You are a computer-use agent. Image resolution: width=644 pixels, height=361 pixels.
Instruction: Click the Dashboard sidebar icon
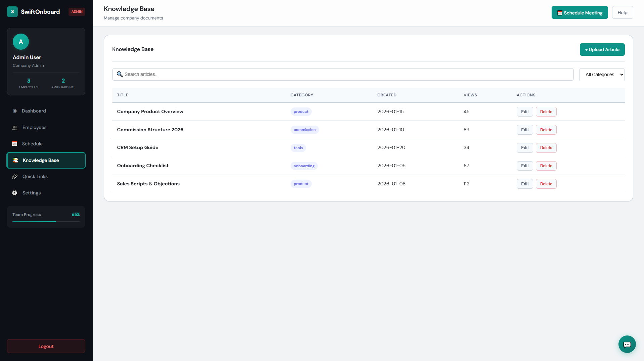[15, 111]
